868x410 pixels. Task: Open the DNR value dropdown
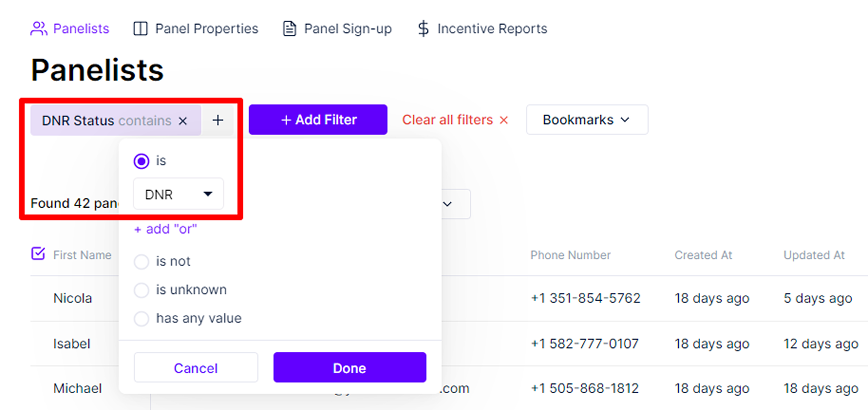(178, 194)
